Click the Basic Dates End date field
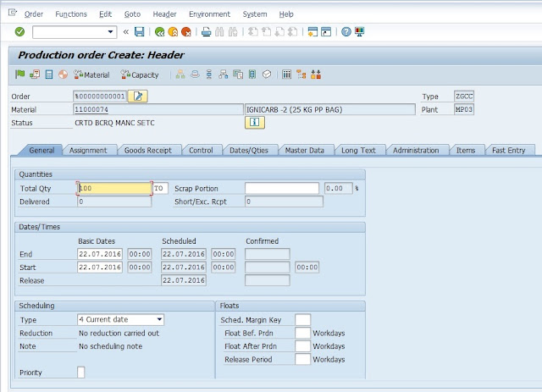This screenshot has height=392, width=542. click(x=100, y=254)
